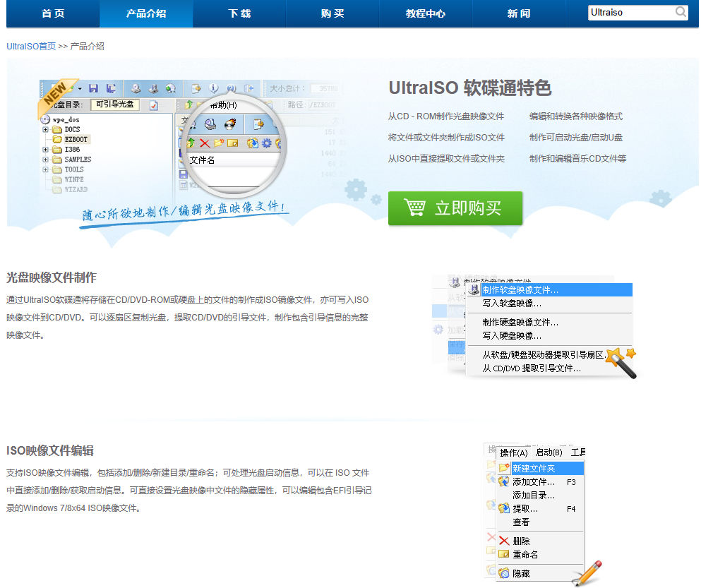Click the question mark help icon in the toolbar

coord(230,89)
